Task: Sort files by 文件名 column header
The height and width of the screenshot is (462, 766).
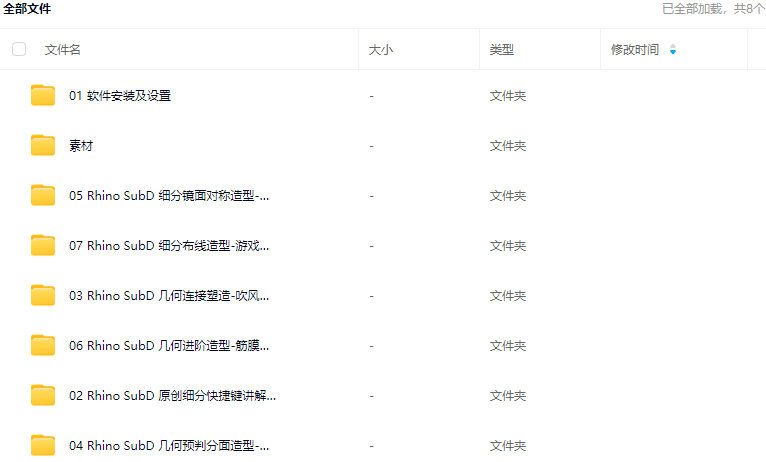Action: [63, 50]
